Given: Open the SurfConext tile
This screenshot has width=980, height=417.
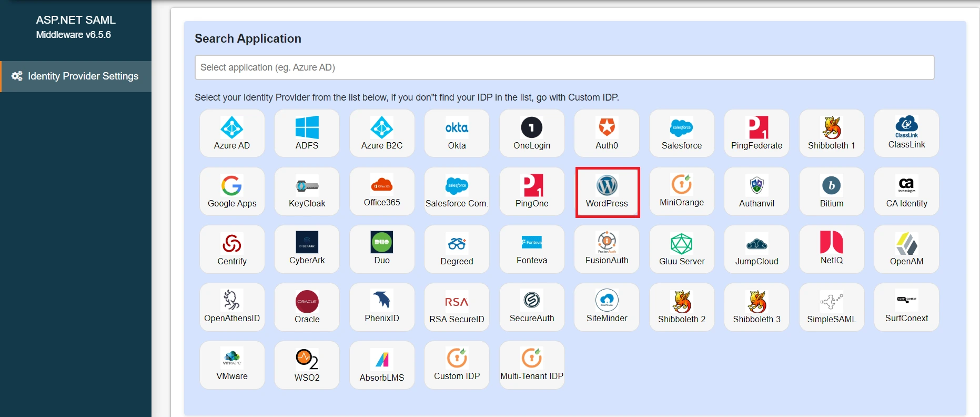Looking at the screenshot, I should pyautogui.click(x=906, y=307).
